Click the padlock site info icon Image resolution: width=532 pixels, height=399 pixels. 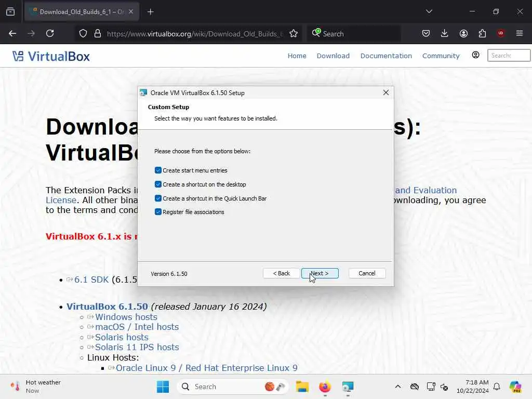[x=98, y=34]
